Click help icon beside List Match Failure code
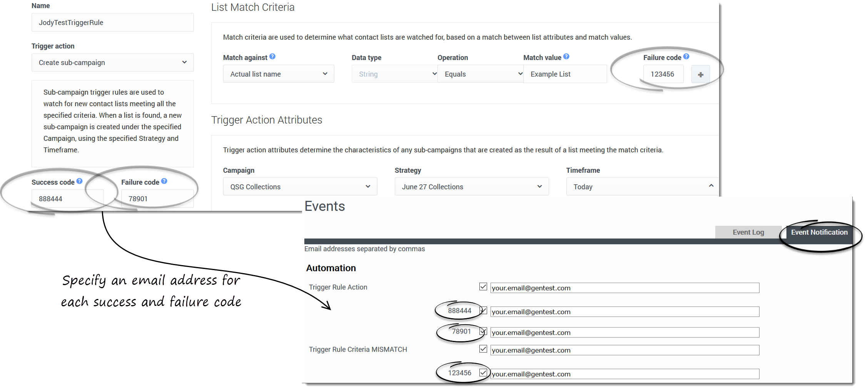Image resolution: width=868 pixels, height=389 pixels. [686, 57]
